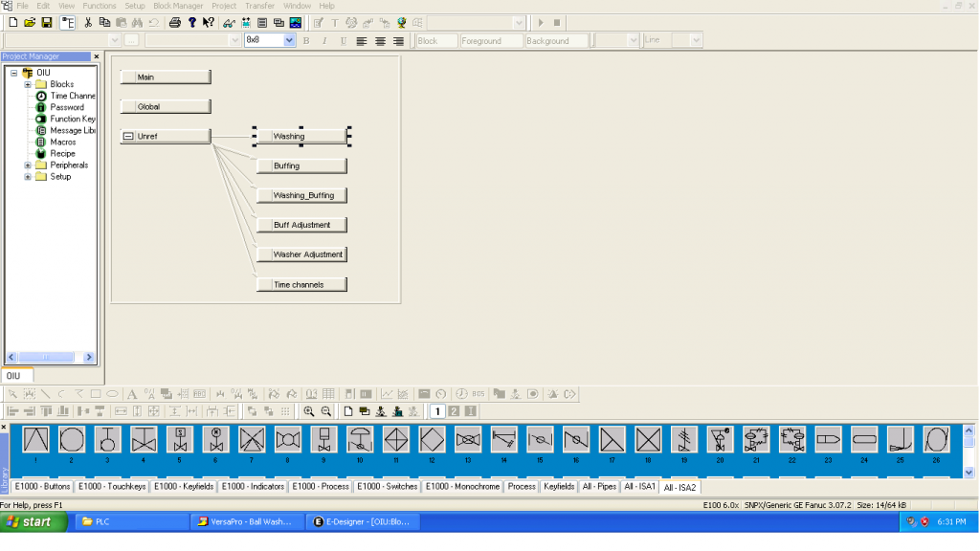Open the File menu
This screenshot has height=551, width=980.
click(23, 6)
